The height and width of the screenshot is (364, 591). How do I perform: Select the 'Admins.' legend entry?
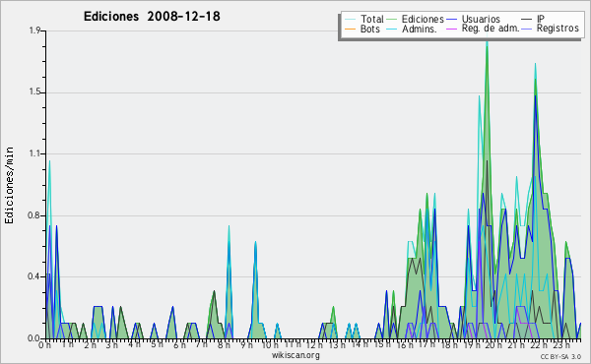420,29
